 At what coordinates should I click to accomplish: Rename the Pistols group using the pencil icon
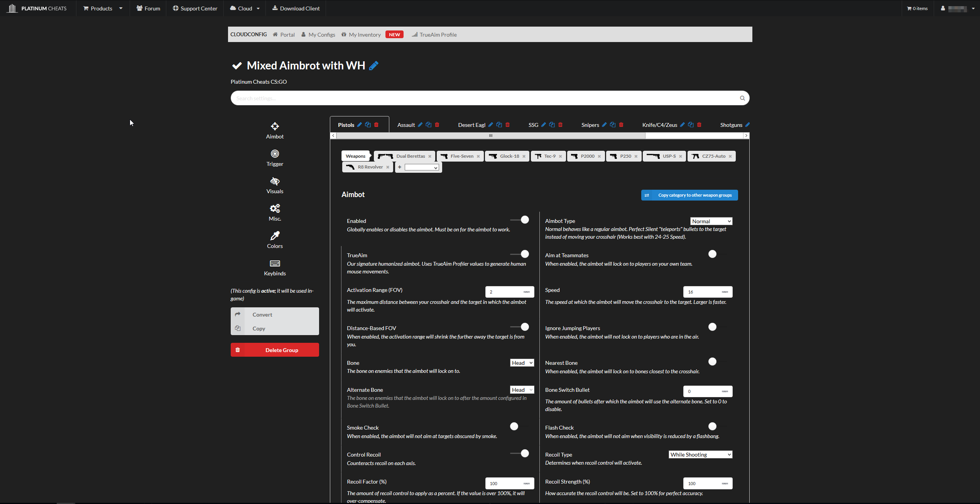(359, 125)
